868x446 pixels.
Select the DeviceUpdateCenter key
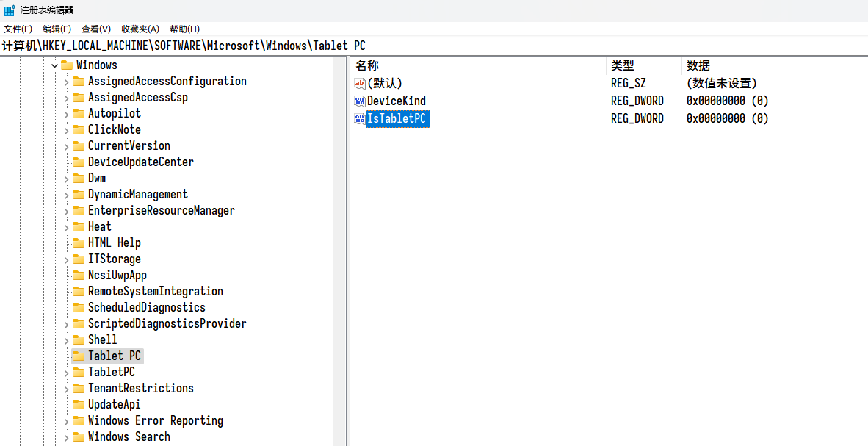[140, 162]
